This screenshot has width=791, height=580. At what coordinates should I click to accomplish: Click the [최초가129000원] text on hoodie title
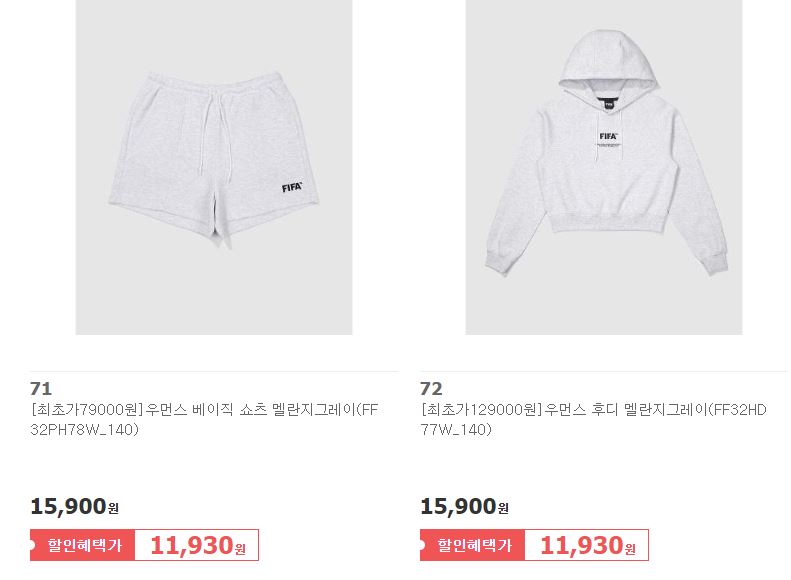pos(481,410)
